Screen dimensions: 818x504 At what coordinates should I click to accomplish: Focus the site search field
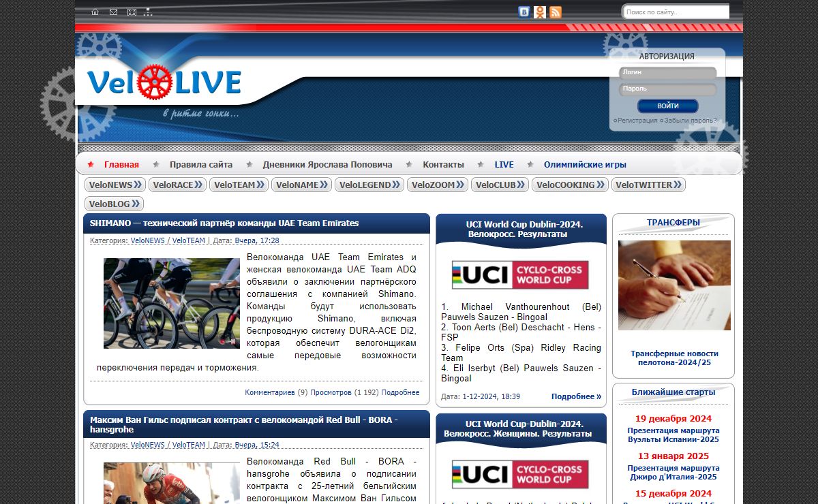tap(676, 12)
